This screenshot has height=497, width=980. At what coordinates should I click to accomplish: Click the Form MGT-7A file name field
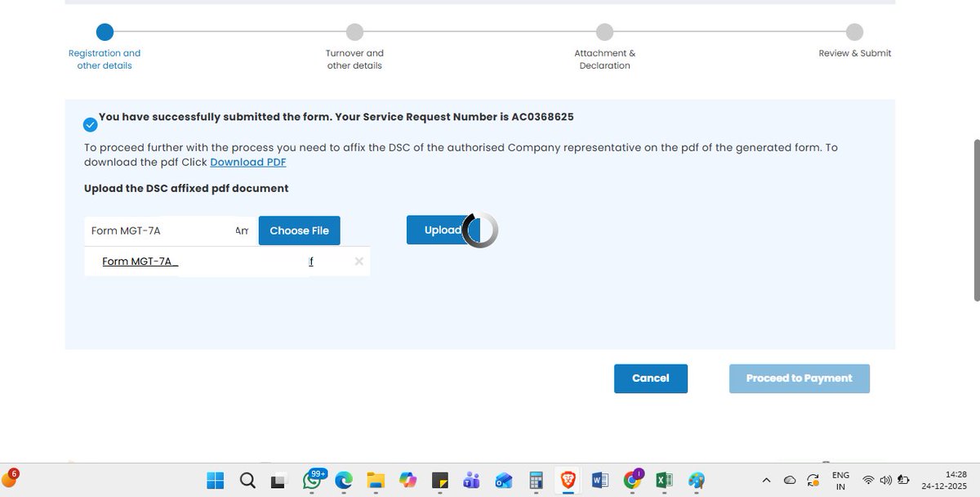click(x=169, y=231)
